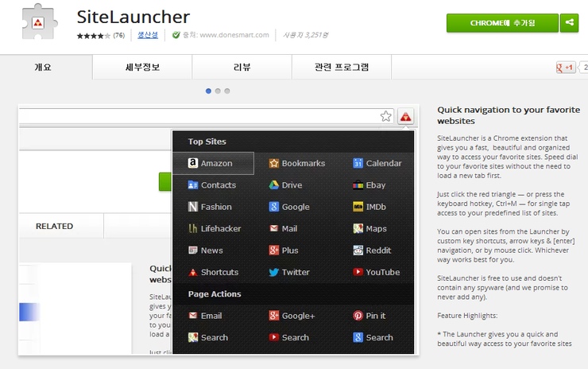The height and width of the screenshot is (369, 588).
Task: Open the IMDb shortcut
Action: tap(375, 207)
